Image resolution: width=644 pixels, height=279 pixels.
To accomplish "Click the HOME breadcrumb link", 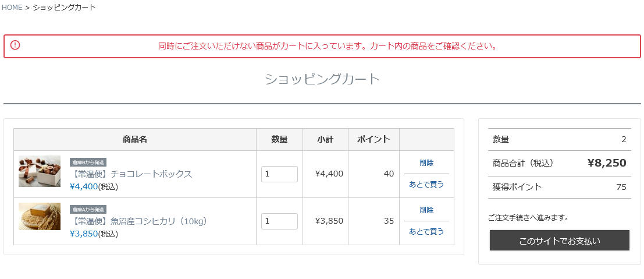I will tap(12, 8).
